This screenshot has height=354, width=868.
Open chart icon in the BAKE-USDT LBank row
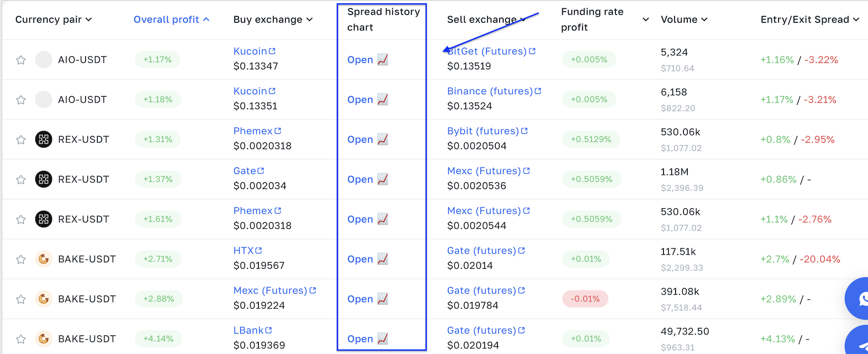click(383, 338)
